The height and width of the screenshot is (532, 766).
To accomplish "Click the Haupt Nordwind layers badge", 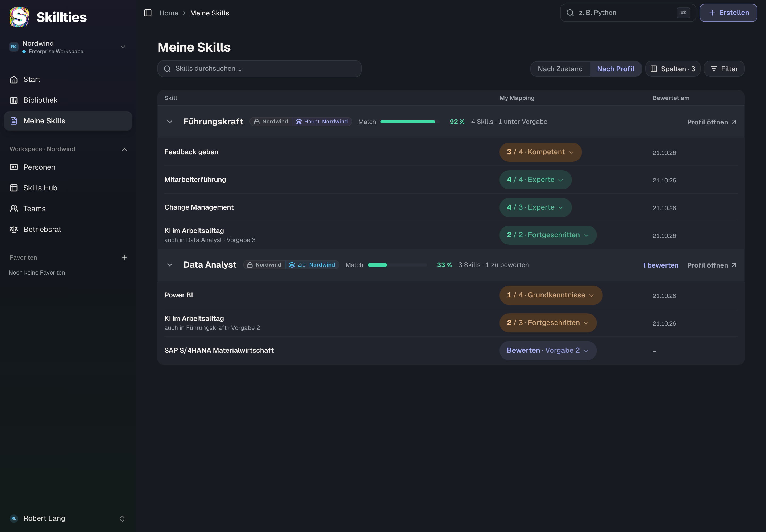I will 322,122.
